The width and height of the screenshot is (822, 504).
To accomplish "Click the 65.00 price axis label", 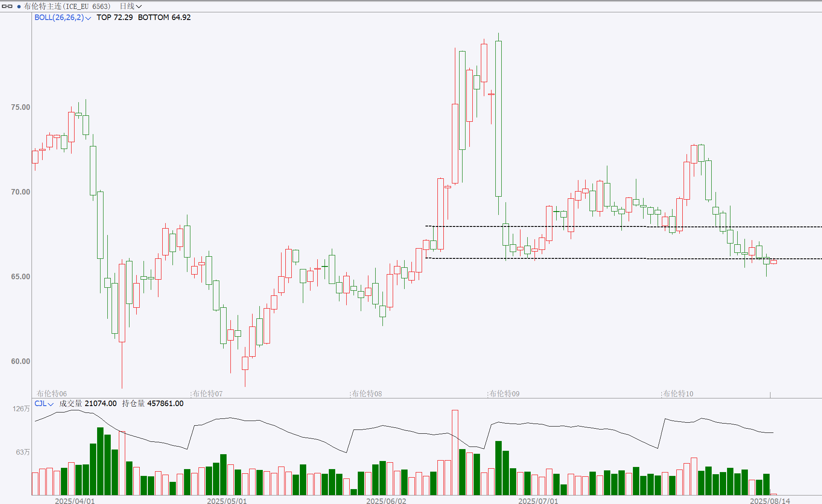I will tap(20, 277).
